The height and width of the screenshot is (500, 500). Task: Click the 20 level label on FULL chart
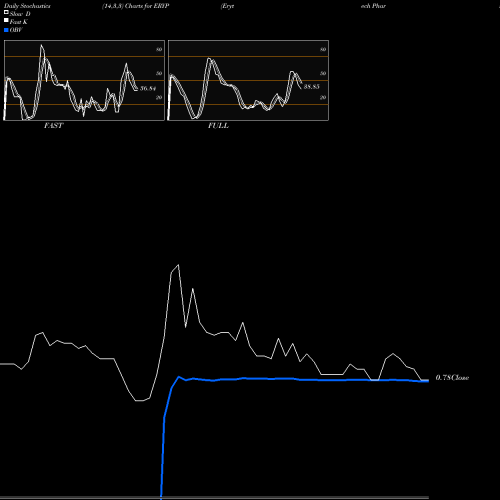coord(323,98)
